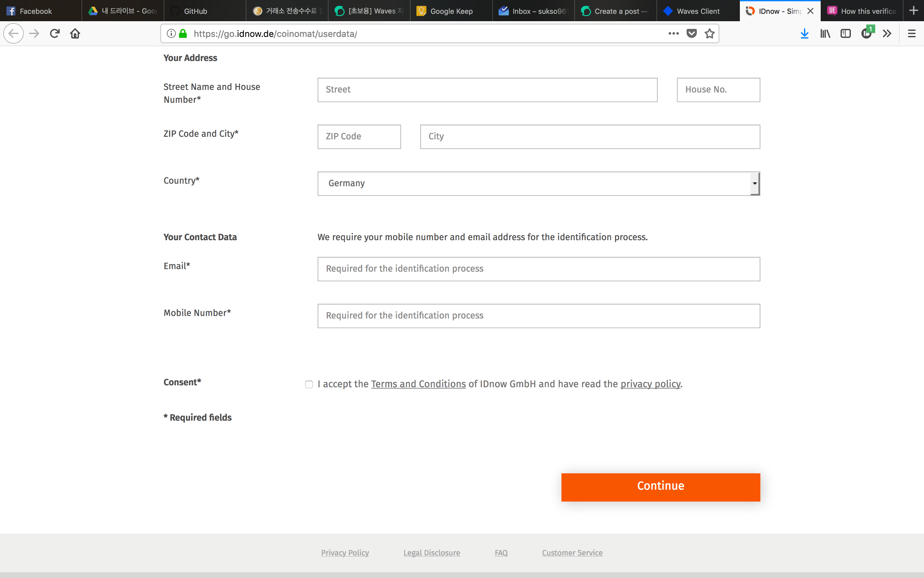Click the Street input field
Screen dimensions: 924x578
(487, 90)
